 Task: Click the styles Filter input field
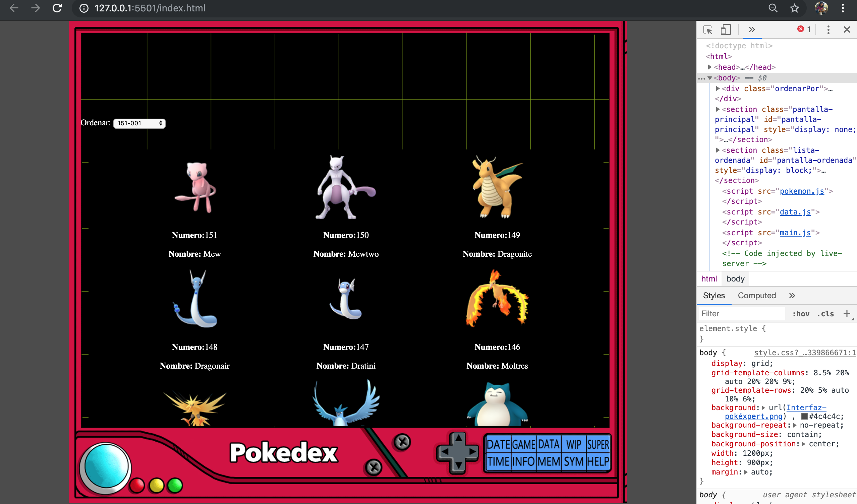click(x=741, y=314)
